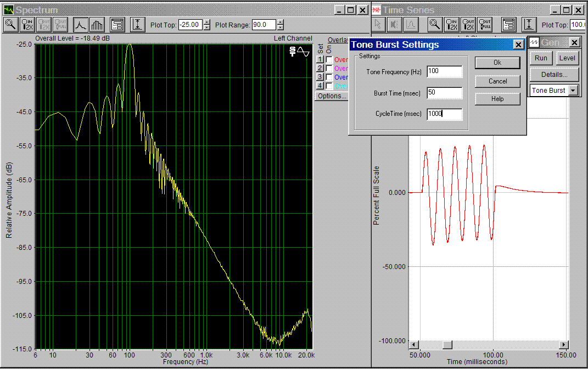This screenshot has height=369, width=588.
Task: Switch Spectrum to bar graph display
Action: click(x=97, y=25)
